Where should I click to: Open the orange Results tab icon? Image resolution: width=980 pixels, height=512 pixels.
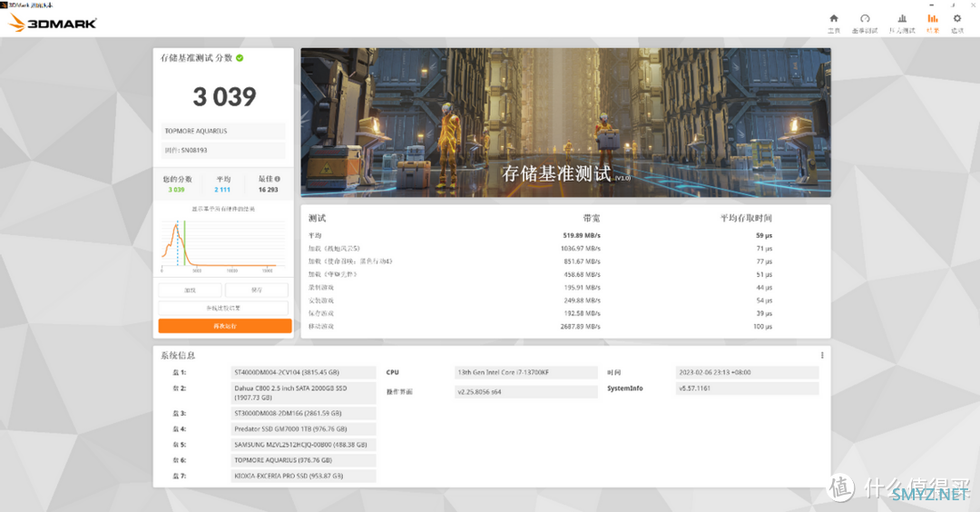click(933, 19)
